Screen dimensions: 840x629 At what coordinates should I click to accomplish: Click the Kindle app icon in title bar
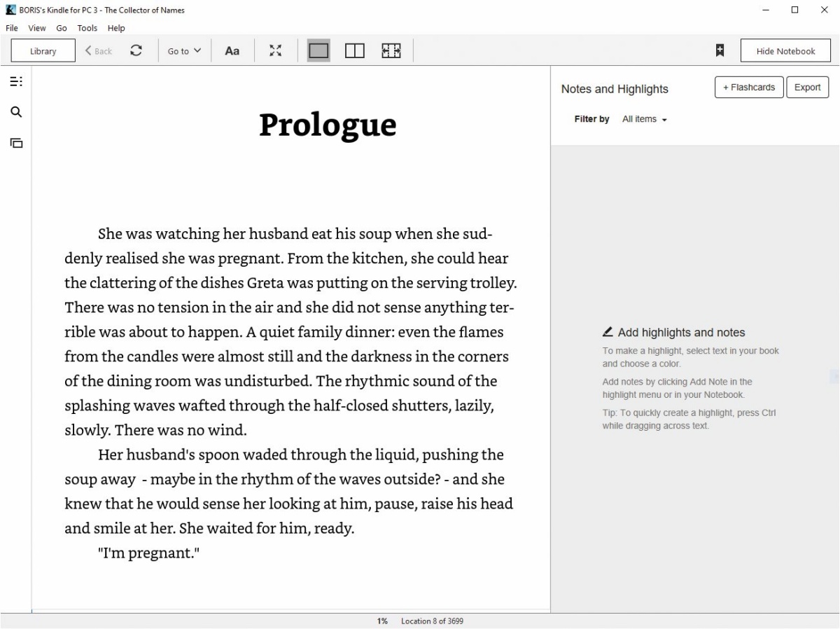(x=10, y=10)
